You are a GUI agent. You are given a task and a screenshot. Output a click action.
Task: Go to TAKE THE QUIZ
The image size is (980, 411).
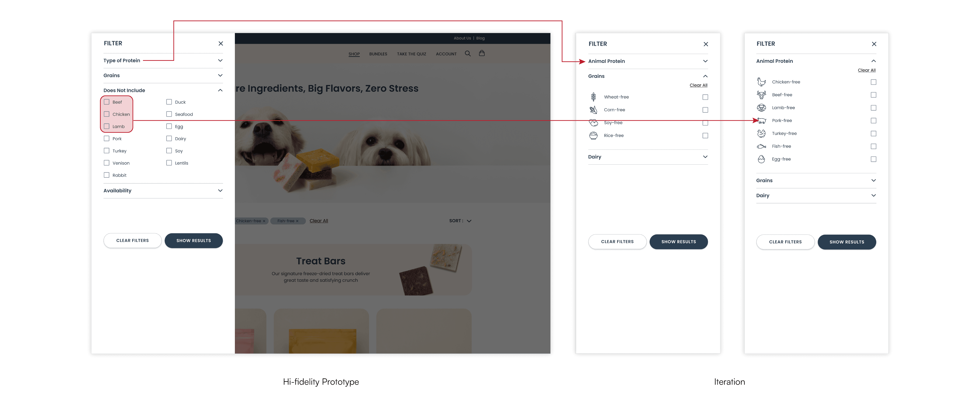tap(412, 54)
